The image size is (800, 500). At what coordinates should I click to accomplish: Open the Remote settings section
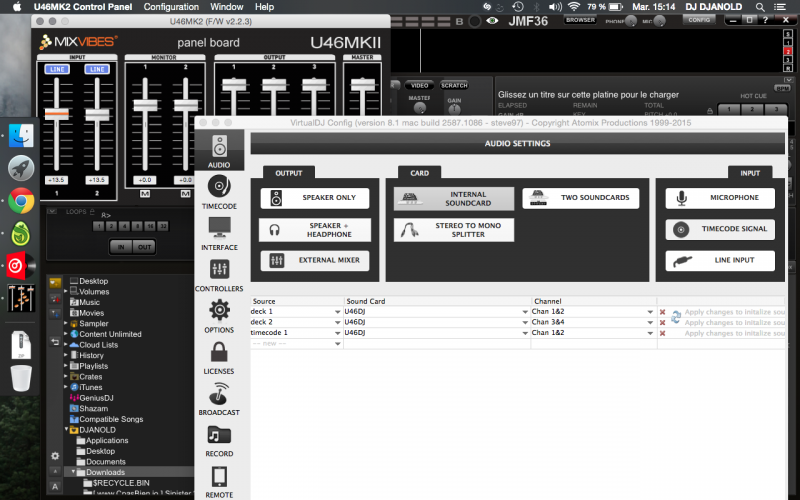pyautogui.click(x=219, y=481)
